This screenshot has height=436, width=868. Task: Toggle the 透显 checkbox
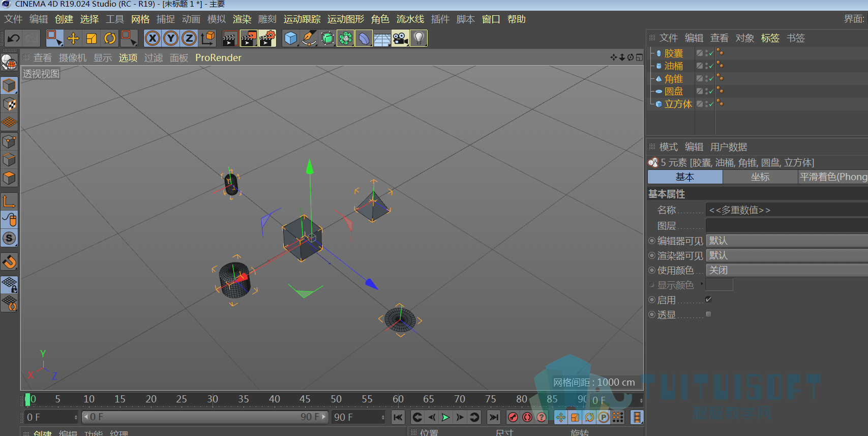coord(708,314)
